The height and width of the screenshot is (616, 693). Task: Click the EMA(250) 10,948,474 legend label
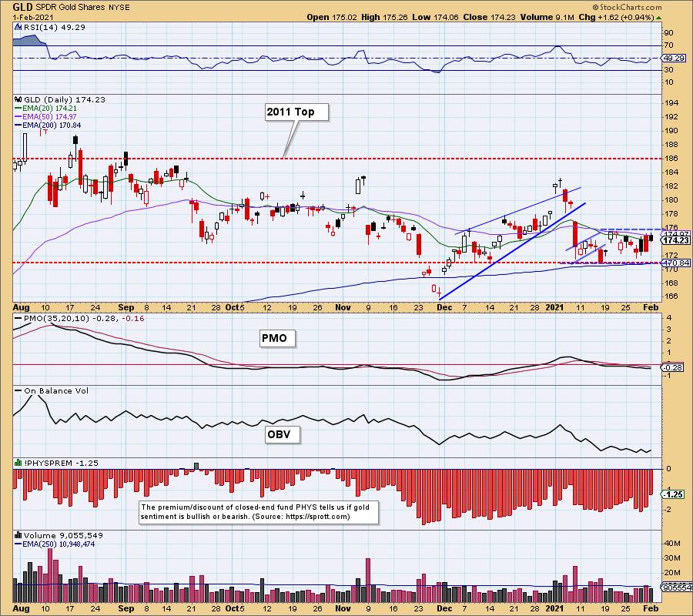tap(59, 544)
